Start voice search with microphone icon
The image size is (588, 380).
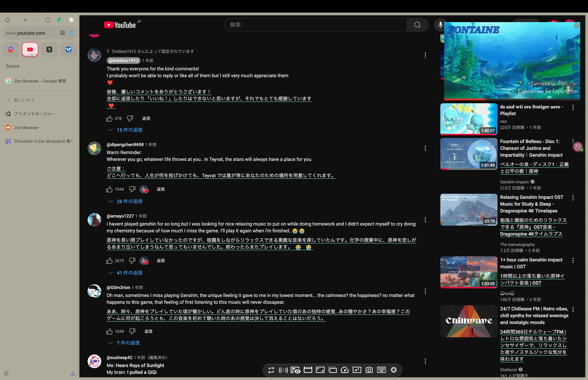click(440, 25)
